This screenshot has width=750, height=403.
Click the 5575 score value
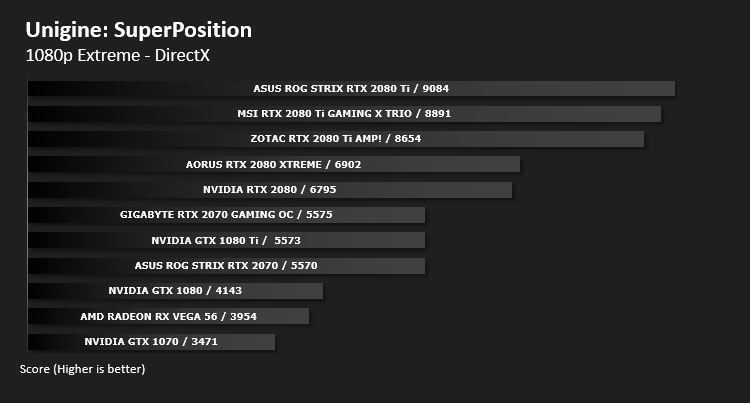pos(319,215)
